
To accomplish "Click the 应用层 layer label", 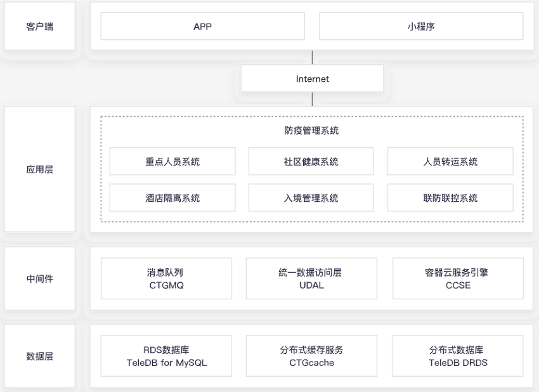I will (x=39, y=169).
